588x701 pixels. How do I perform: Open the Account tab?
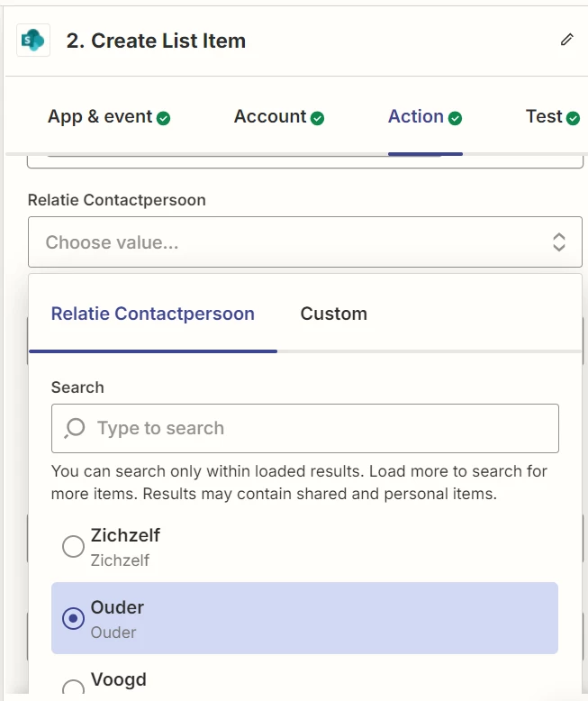270,117
